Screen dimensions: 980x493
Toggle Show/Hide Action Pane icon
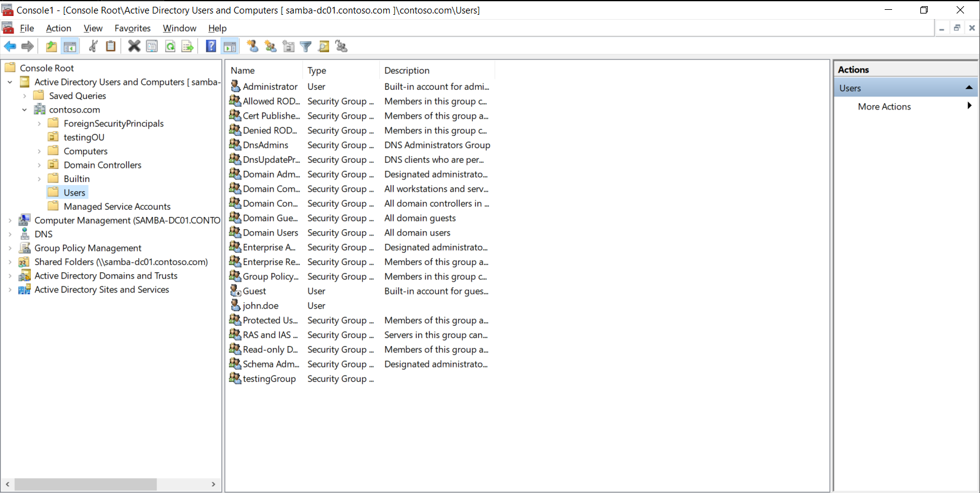coord(229,46)
